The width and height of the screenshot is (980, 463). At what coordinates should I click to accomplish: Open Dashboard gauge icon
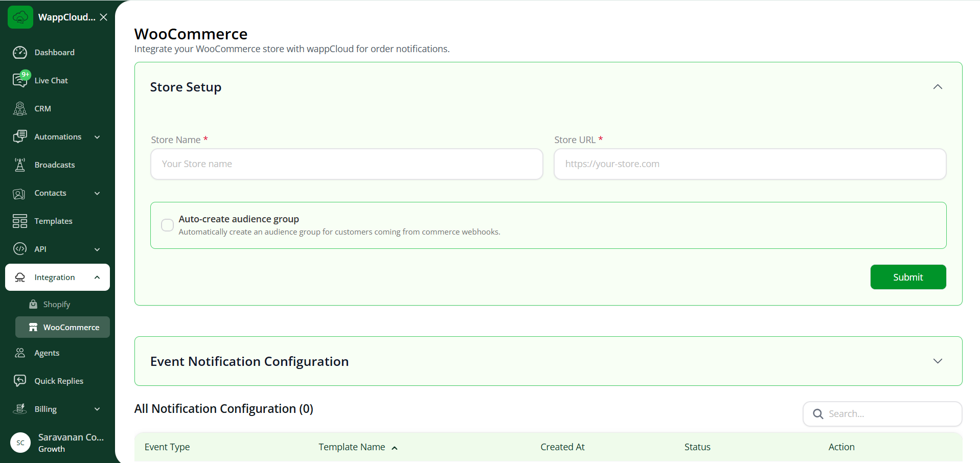20,53
